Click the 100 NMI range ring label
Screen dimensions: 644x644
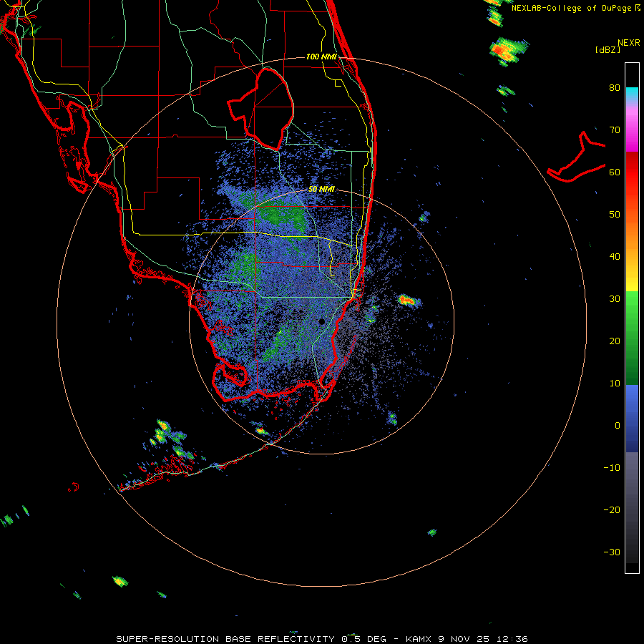pos(321,57)
